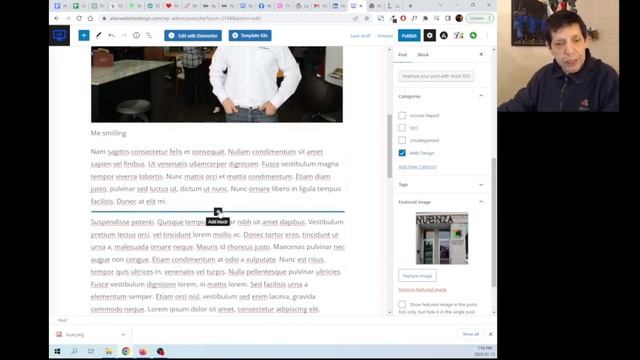Click Save draft

(360, 36)
